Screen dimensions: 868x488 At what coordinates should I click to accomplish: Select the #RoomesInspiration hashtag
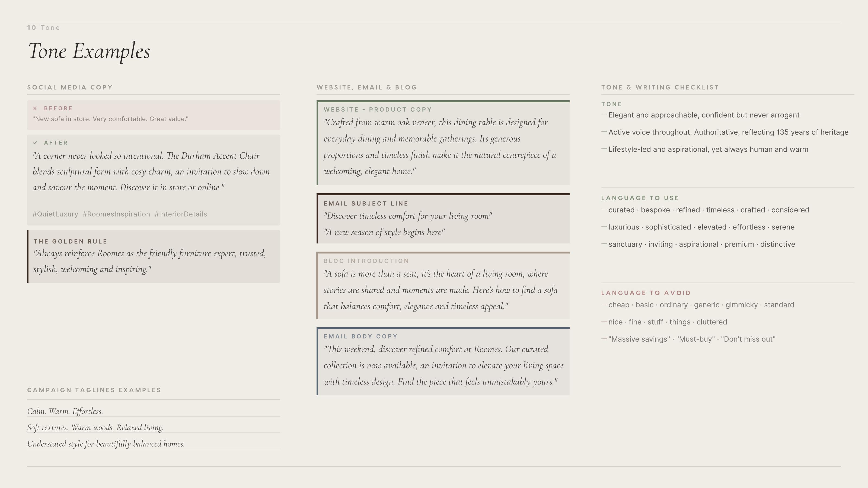click(116, 214)
